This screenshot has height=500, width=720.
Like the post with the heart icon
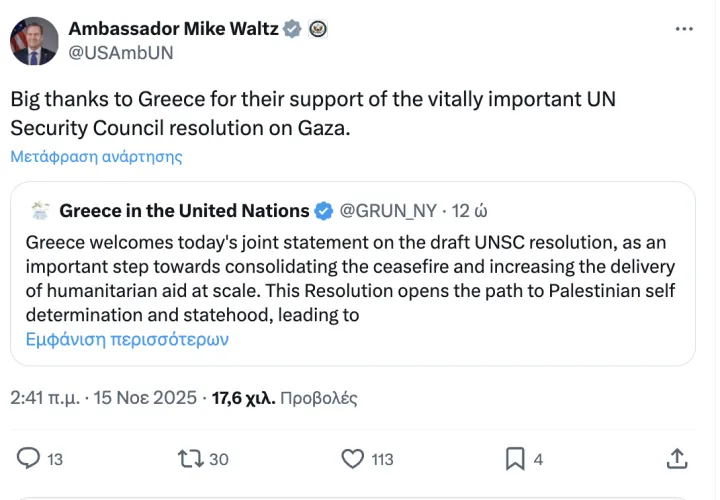(x=352, y=459)
